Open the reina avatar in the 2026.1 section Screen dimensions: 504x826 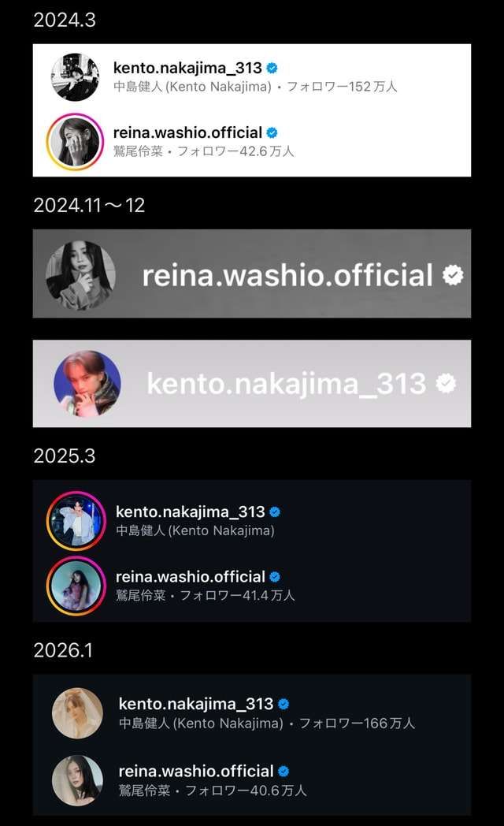tap(77, 780)
